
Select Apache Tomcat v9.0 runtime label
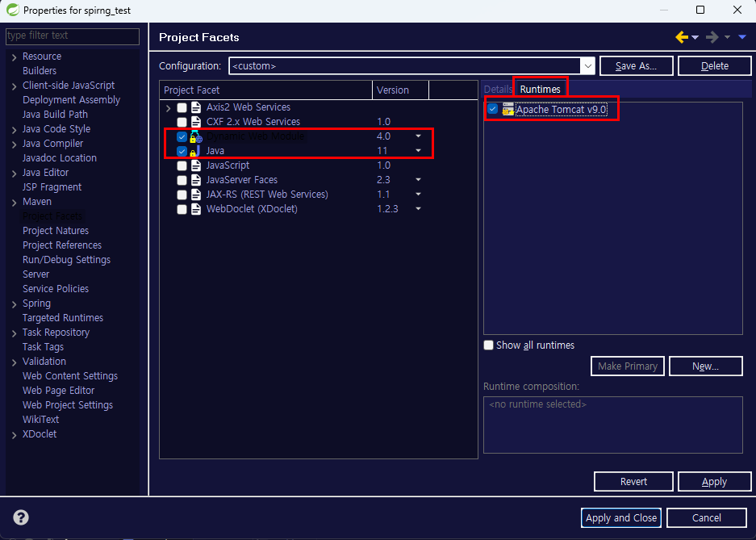(x=562, y=110)
